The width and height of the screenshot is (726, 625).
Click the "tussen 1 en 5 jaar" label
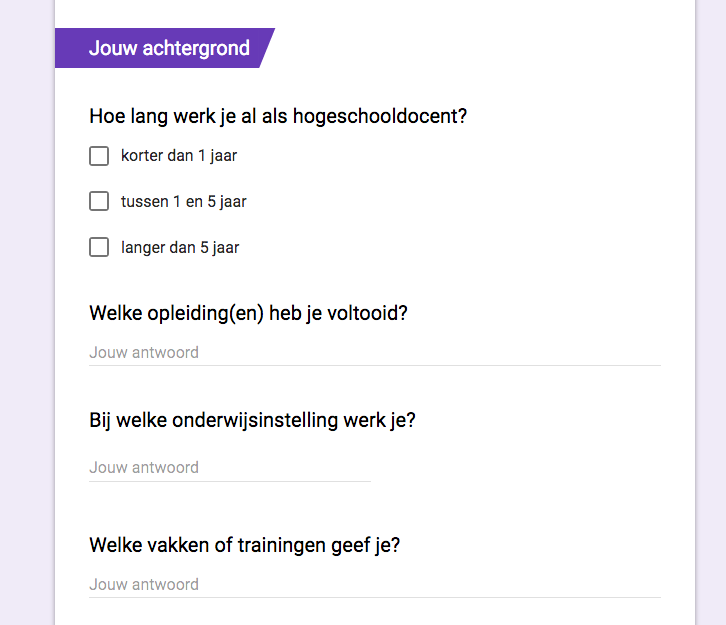click(184, 202)
